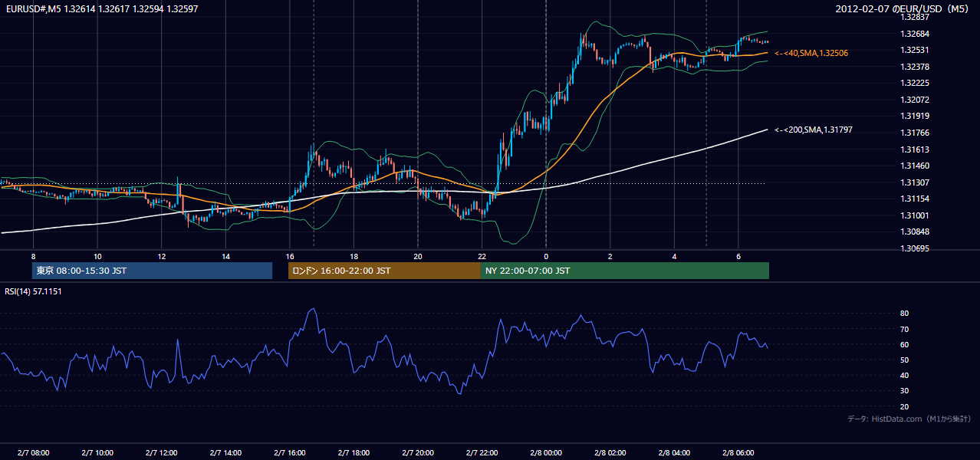Image resolution: width=980 pixels, height=460 pixels.
Task: Click the RSI 40 level label
Action: tap(904, 376)
